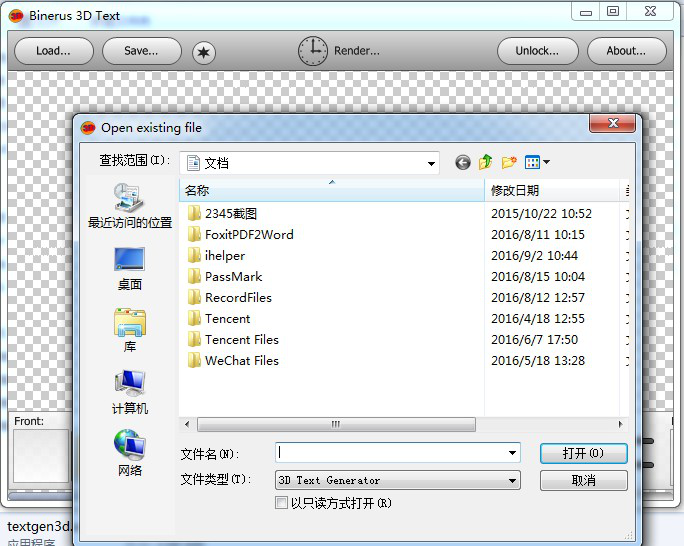Click the 打开 button

tap(584, 454)
